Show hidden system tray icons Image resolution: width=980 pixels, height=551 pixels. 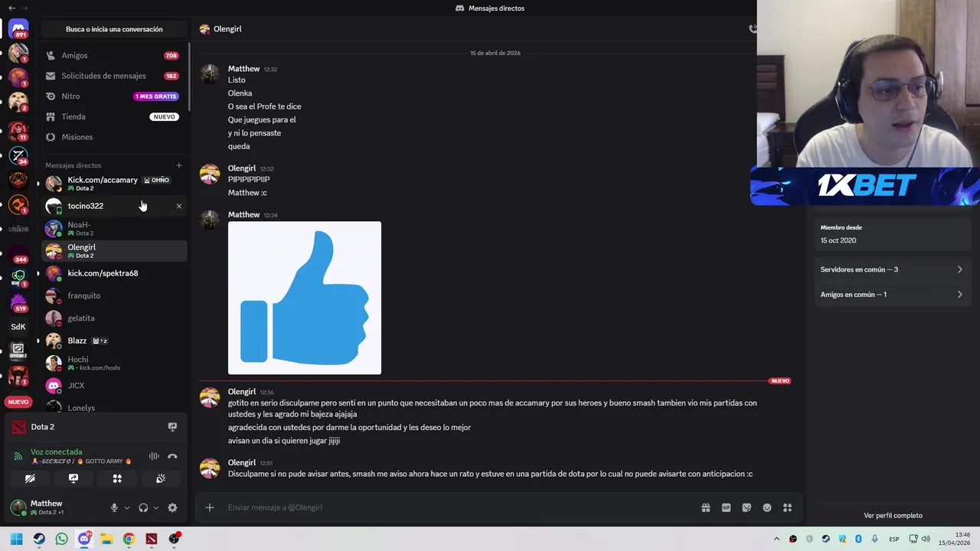point(776,539)
